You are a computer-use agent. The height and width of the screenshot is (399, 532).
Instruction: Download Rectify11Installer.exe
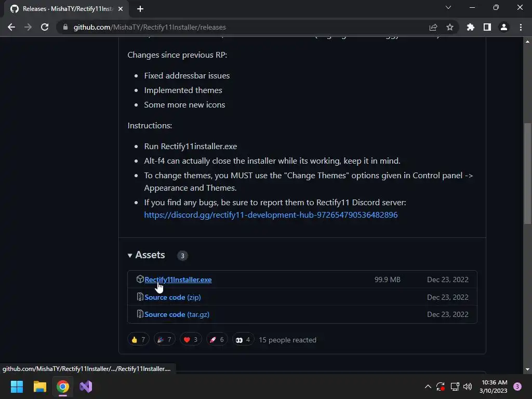coord(178,280)
